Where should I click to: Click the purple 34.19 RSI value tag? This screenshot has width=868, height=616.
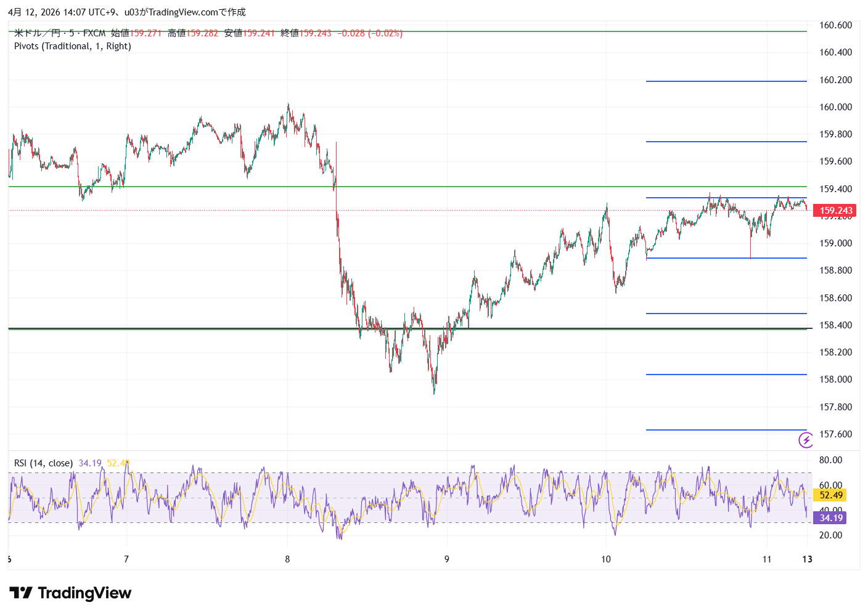830,518
